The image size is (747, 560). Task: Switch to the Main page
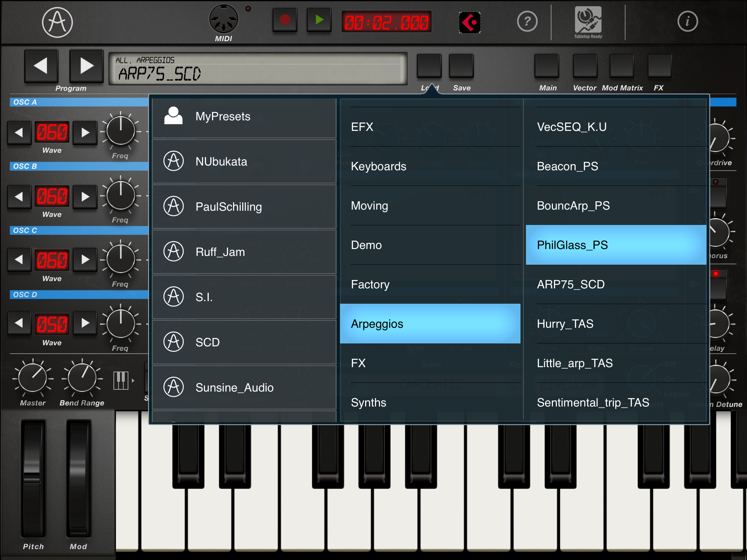[x=547, y=66]
